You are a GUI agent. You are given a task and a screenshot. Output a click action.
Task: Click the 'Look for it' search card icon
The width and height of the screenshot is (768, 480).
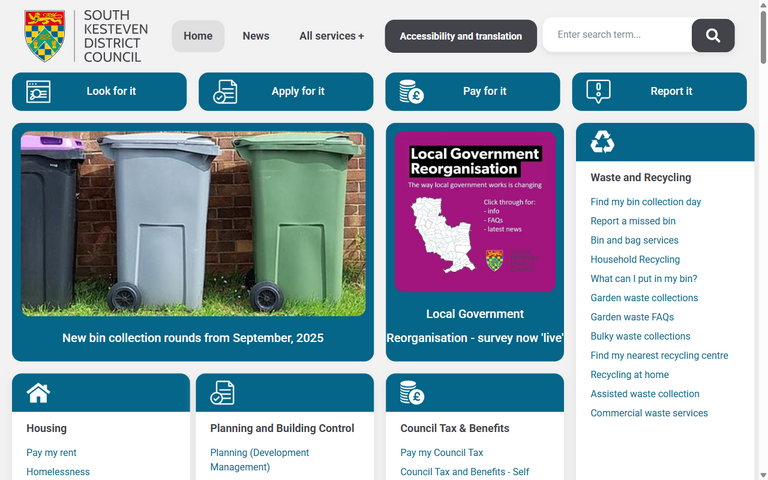pos(38,92)
